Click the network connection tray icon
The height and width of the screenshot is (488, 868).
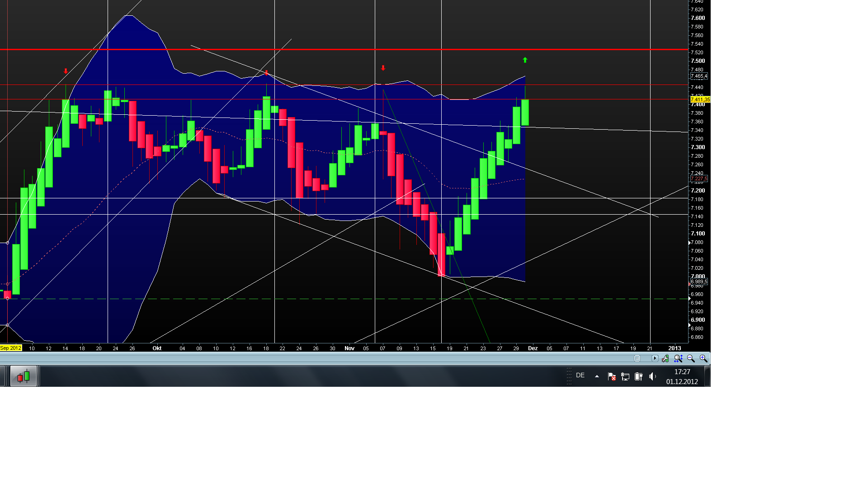(x=625, y=376)
